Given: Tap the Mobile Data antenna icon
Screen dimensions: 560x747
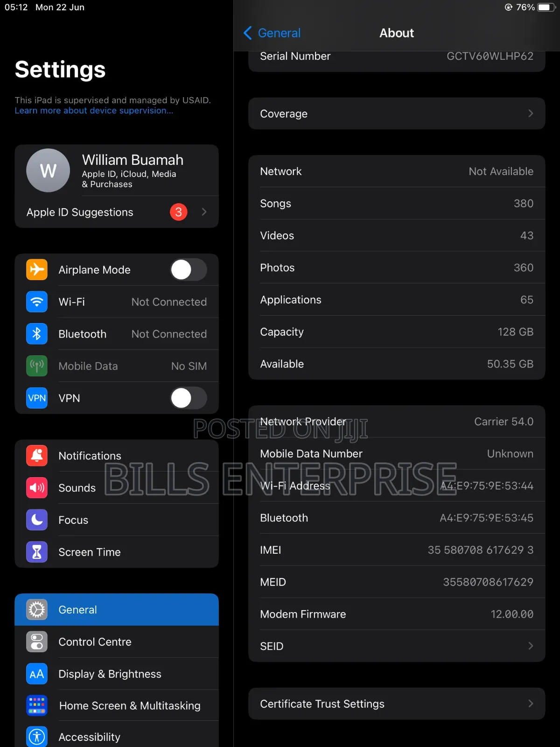Looking at the screenshot, I should pos(37,366).
